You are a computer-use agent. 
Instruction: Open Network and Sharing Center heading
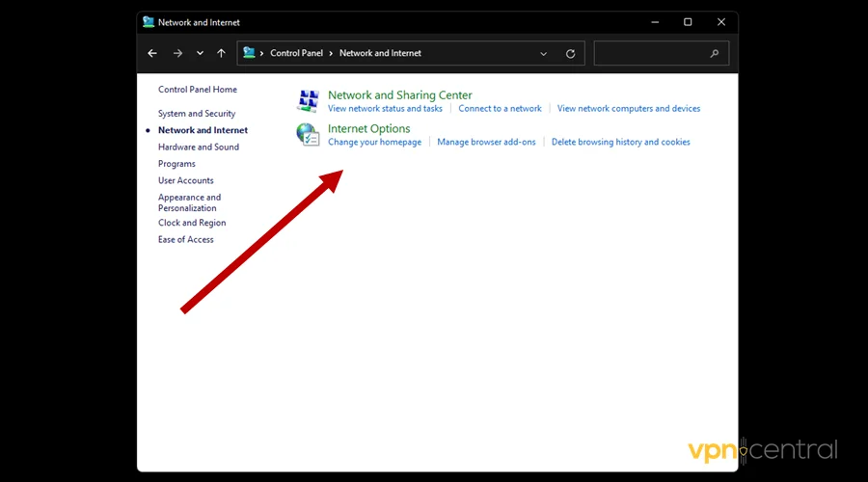(x=399, y=95)
